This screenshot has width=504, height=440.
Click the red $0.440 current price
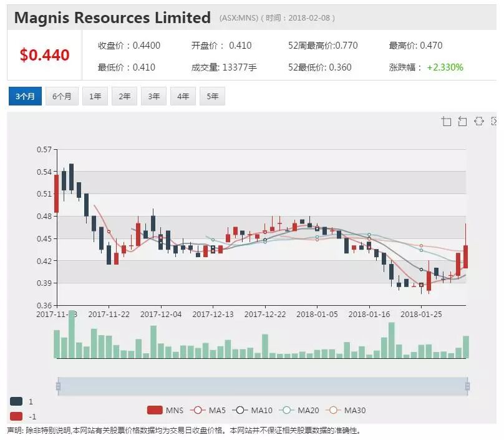[45, 55]
